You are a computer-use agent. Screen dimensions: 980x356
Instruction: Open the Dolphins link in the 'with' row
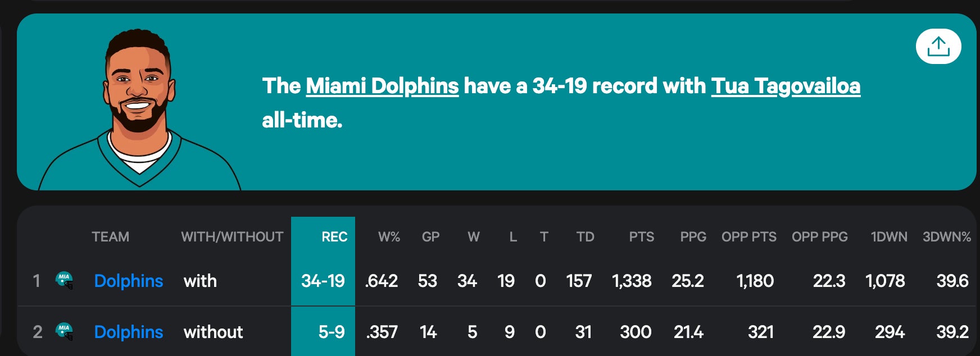pyautogui.click(x=129, y=281)
